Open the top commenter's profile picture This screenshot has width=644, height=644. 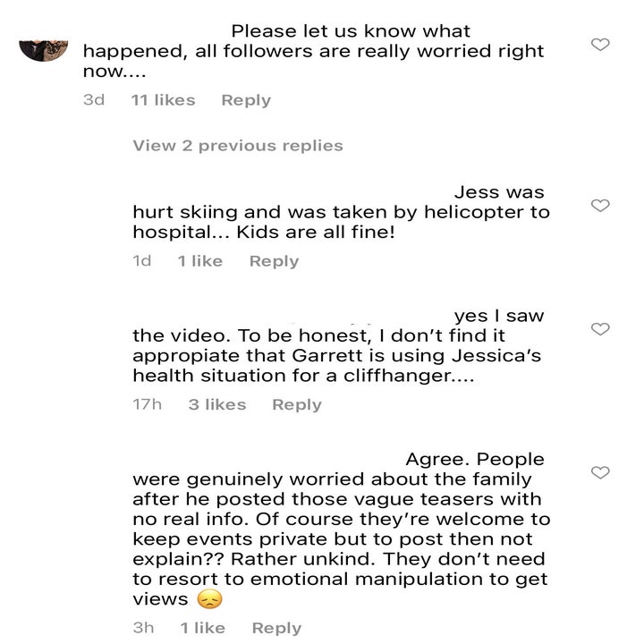click(x=44, y=47)
